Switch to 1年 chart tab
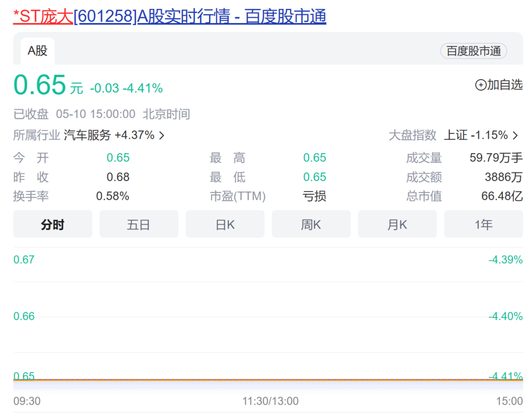 tap(484, 224)
